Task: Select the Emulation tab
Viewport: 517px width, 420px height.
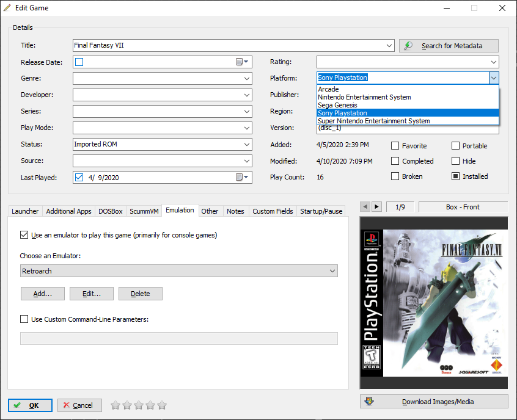Action: point(180,210)
